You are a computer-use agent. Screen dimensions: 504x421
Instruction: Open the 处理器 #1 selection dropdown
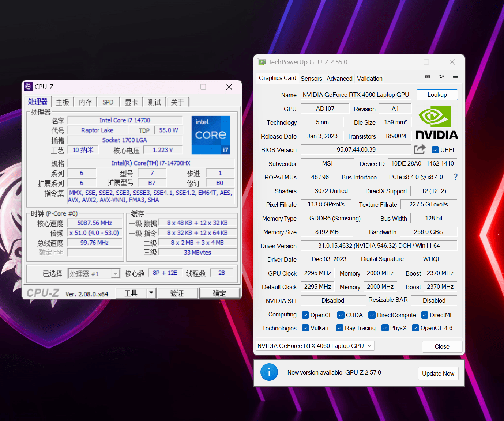point(116,273)
